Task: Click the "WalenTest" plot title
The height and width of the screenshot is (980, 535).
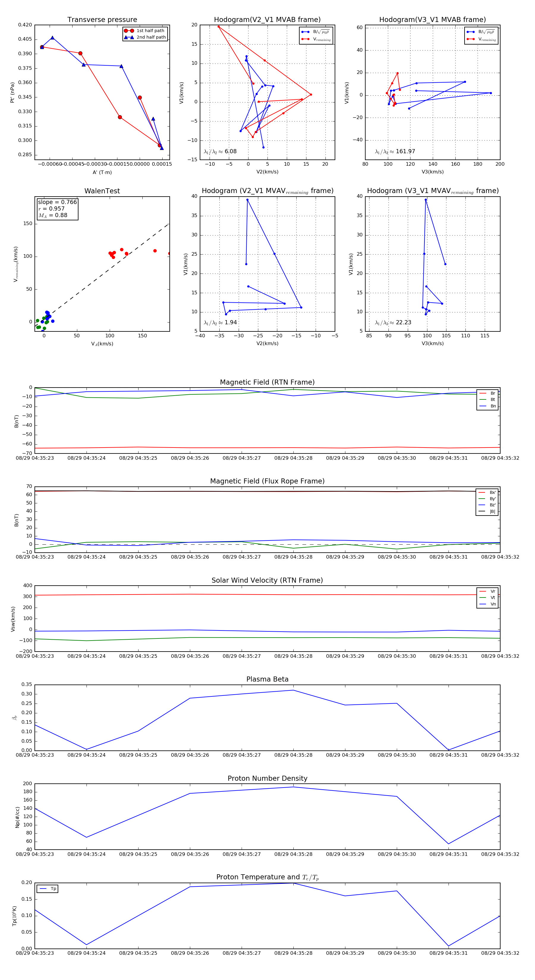Action: tap(102, 191)
